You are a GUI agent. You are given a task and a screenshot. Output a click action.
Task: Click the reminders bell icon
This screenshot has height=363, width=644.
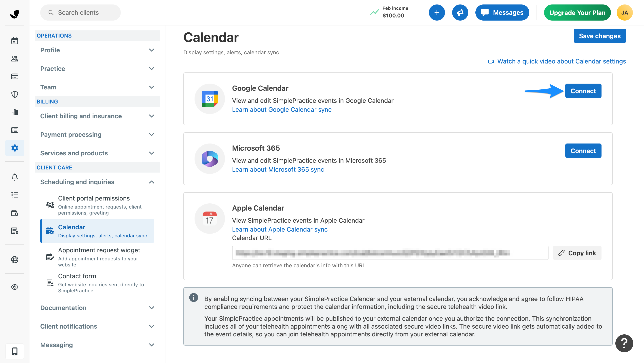tap(15, 177)
